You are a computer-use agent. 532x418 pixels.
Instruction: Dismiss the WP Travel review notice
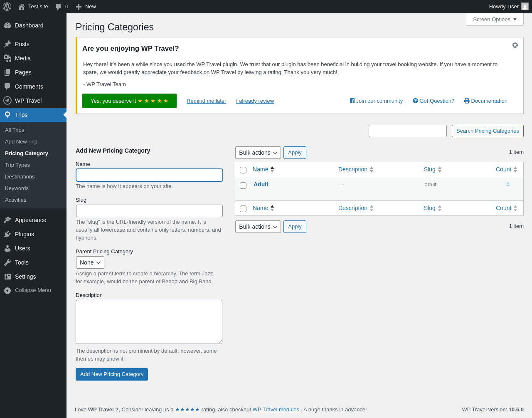coord(515,45)
